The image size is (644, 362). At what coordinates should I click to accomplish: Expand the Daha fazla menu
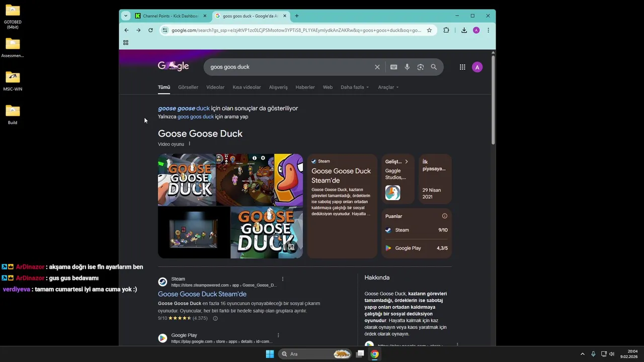(x=355, y=87)
